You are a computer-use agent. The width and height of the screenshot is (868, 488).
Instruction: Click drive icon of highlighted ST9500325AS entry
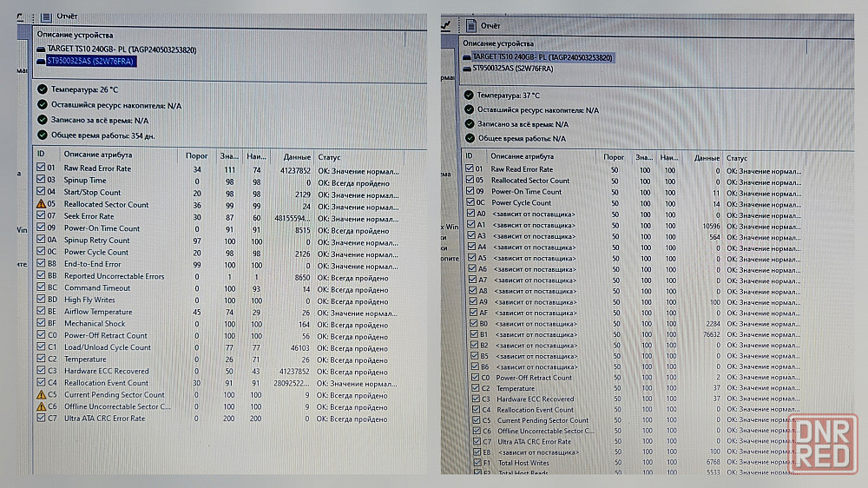coord(41,62)
